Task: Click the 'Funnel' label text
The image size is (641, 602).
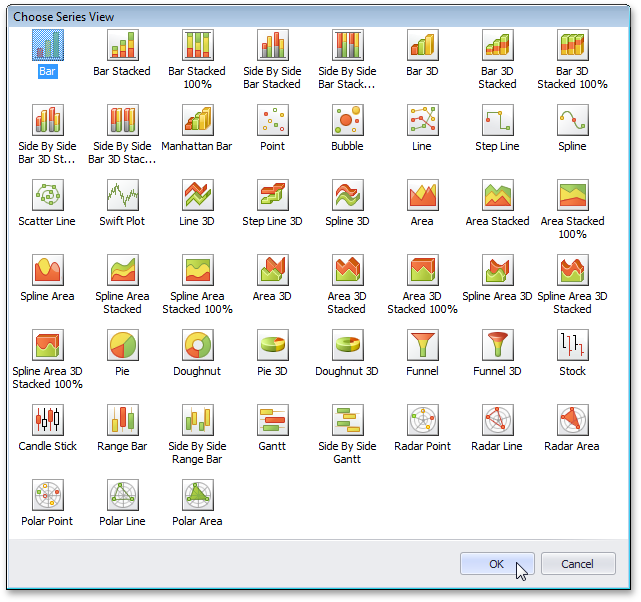Action: point(422,371)
